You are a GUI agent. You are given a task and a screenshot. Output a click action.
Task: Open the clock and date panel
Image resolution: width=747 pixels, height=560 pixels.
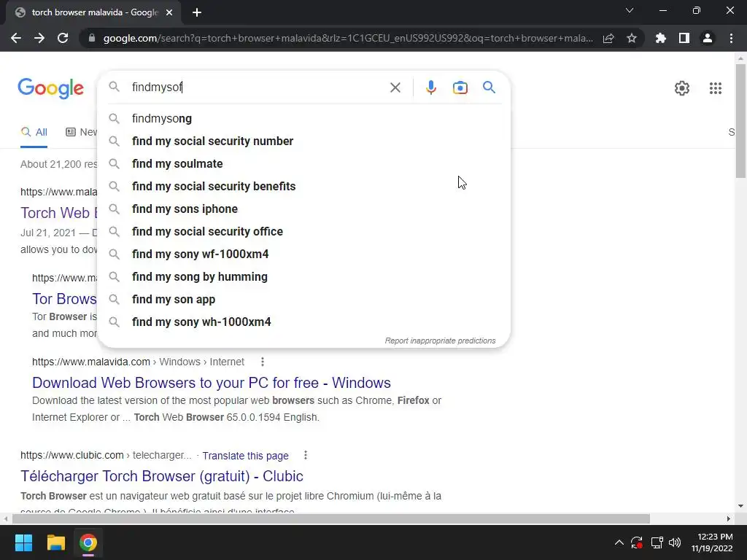click(712, 542)
